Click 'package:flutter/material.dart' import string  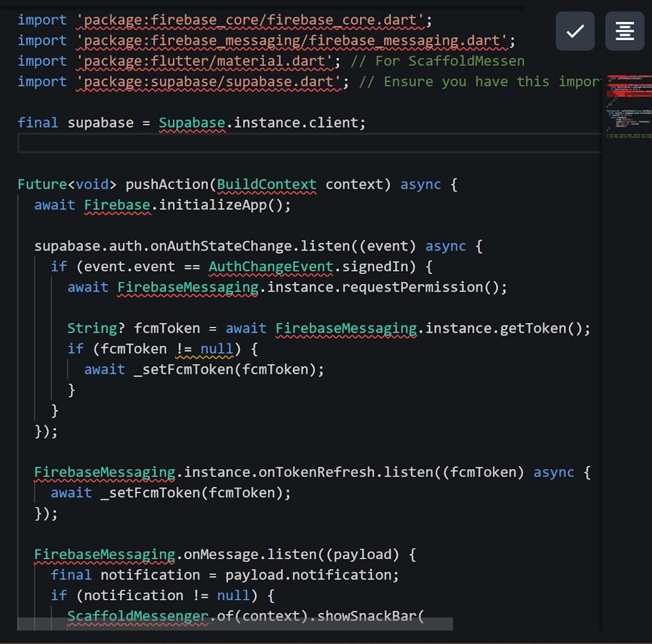pos(205,61)
